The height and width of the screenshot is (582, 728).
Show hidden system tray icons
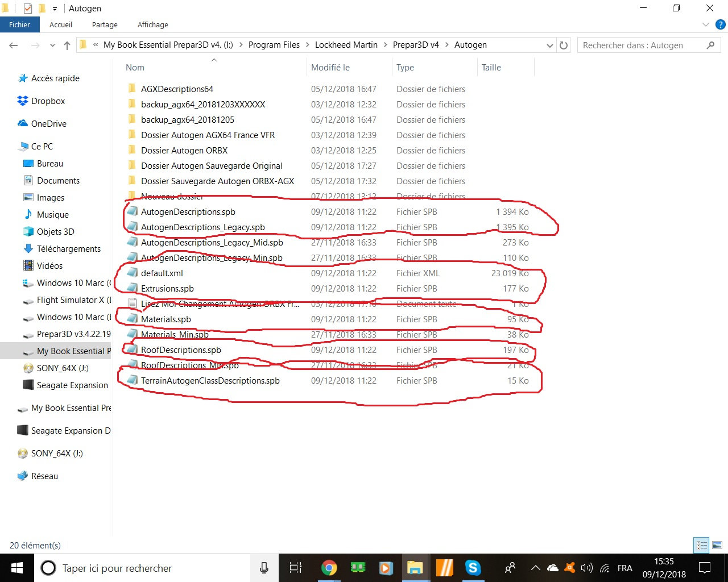coord(535,568)
